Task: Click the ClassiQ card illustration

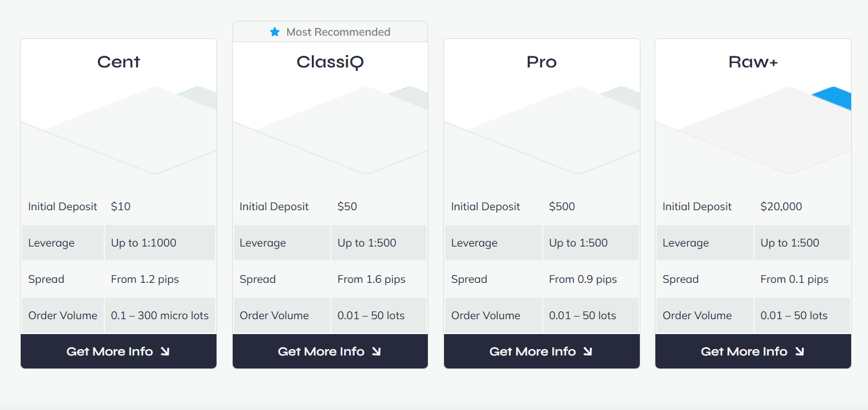Action: pos(330,133)
